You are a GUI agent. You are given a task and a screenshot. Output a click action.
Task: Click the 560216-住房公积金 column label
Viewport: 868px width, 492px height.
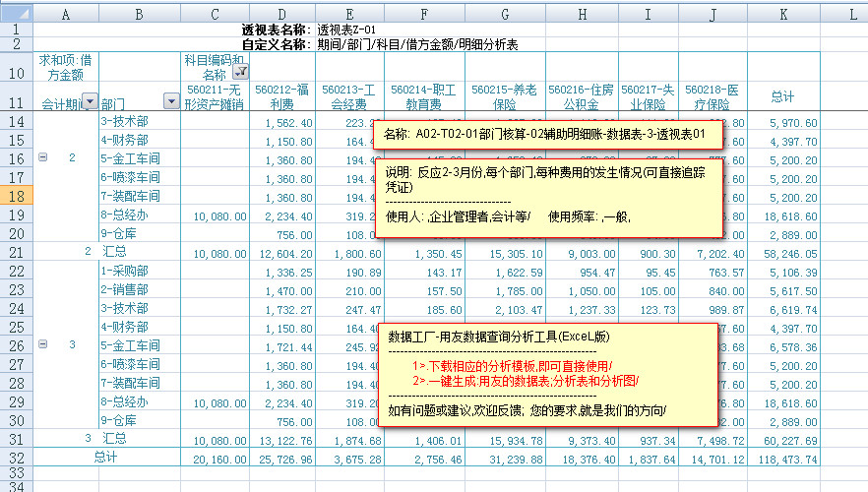pos(582,94)
